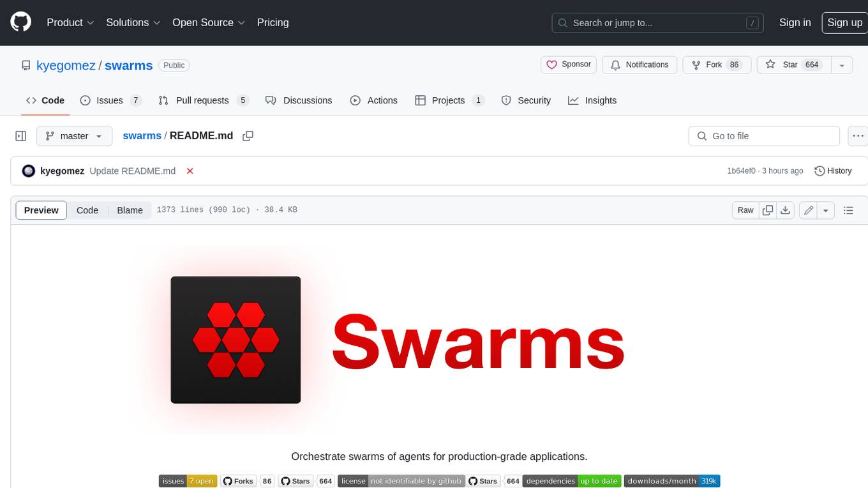Screen dimensions: 868x488
Task: Click Sign in
Action: pyautogui.click(x=795, y=22)
